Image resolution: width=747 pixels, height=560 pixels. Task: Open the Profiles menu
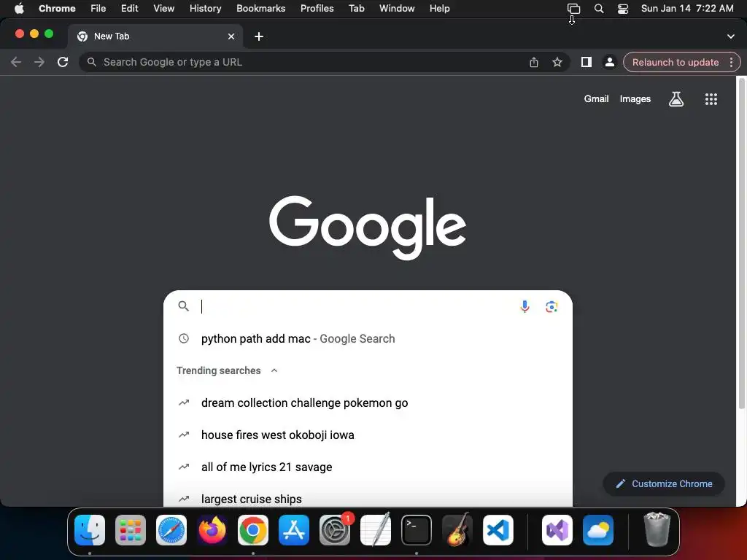click(x=317, y=9)
